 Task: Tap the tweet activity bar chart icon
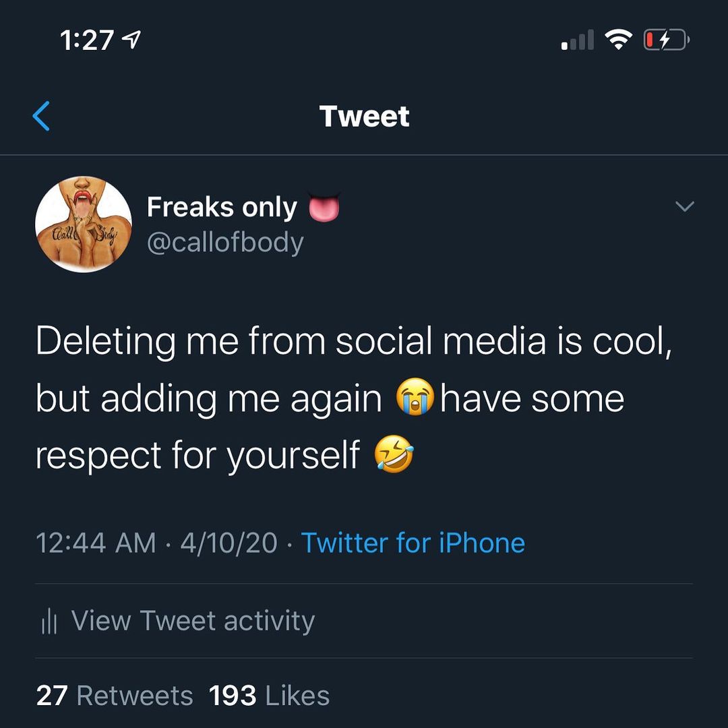tap(49, 621)
